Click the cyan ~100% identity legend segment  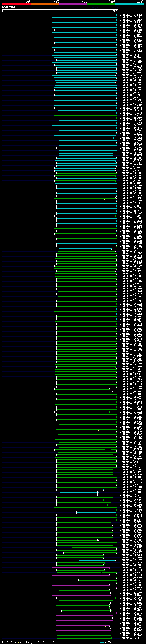pyautogui.click(x=130, y=4)
